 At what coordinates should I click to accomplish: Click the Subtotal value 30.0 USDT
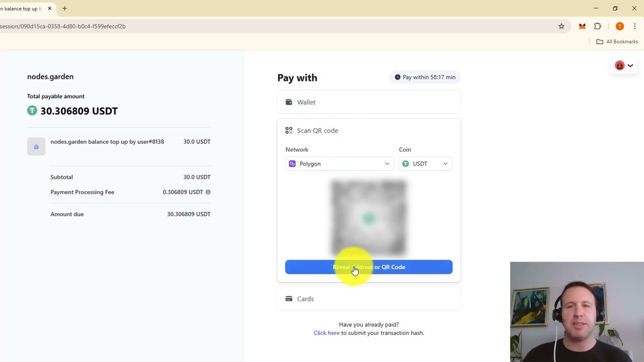[197, 177]
